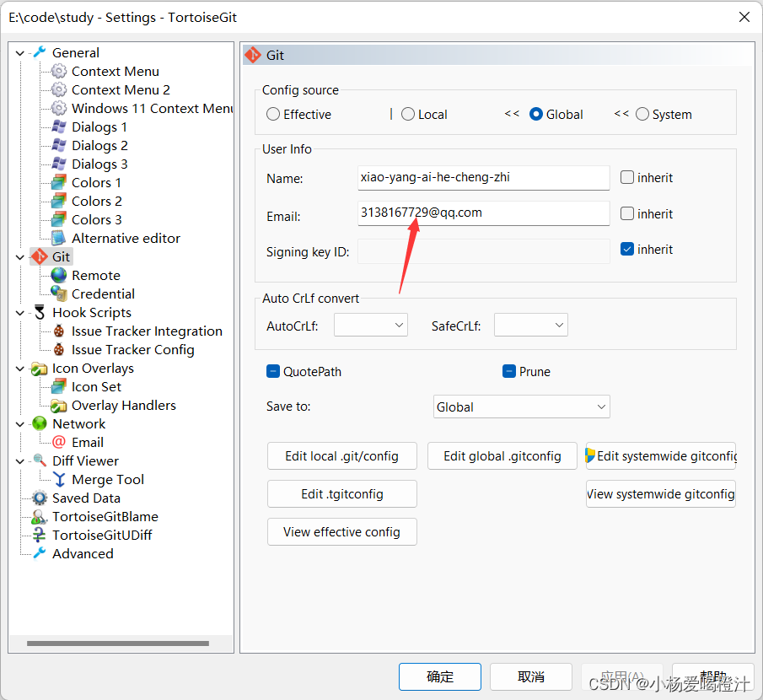Click the Hook Scripts hook icon

coord(40,312)
